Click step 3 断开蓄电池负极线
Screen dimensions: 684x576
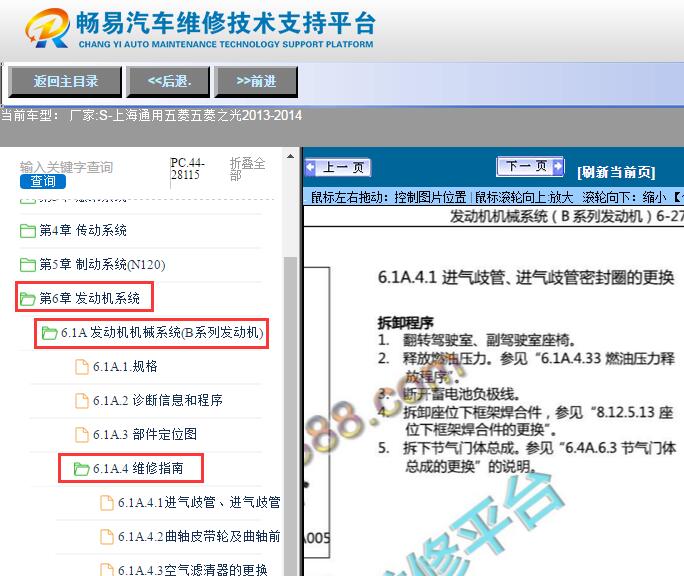pyautogui.click(x=449, y=394)
